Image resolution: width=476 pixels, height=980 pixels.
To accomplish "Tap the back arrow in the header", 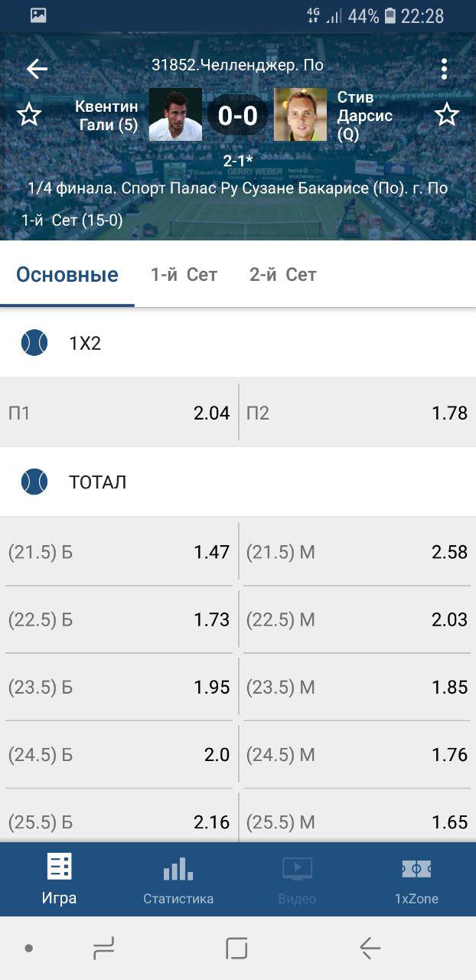I will coord(37,69).
